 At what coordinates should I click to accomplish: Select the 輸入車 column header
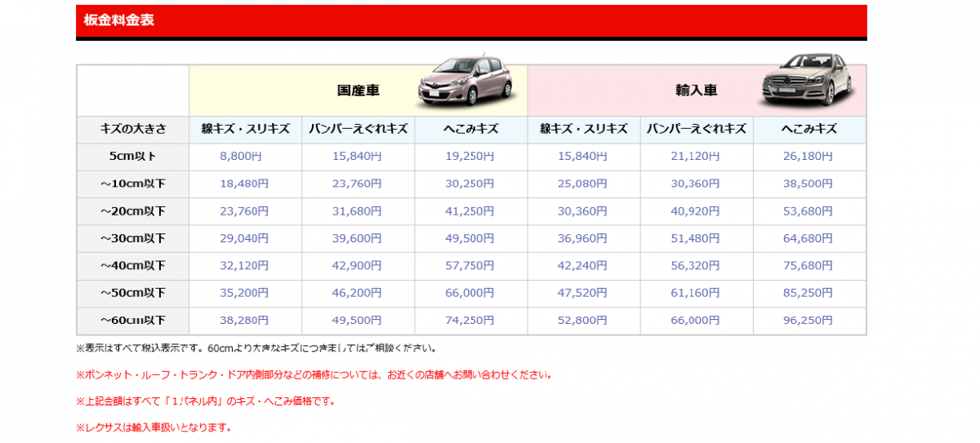pos(696,91)
